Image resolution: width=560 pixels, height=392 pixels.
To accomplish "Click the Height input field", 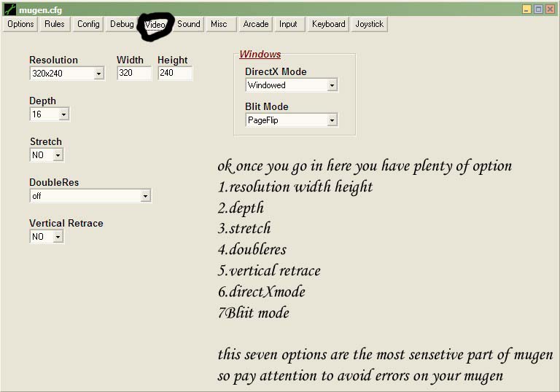I will pos(175,73).
